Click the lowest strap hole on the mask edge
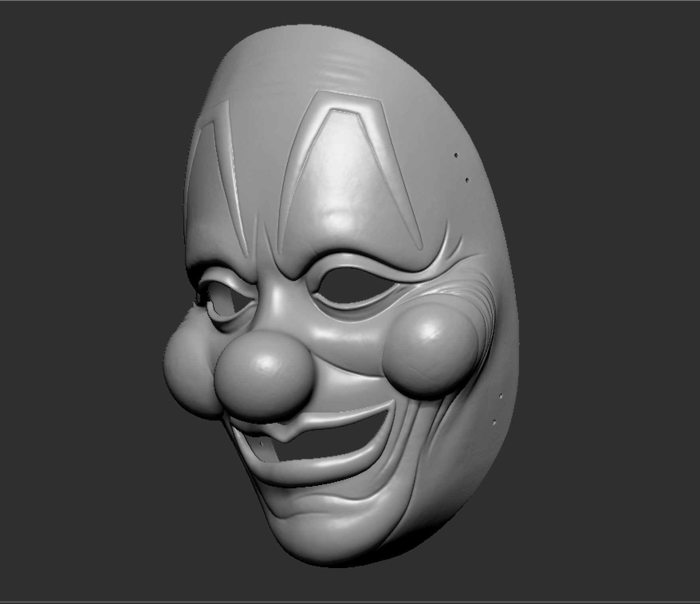700x604 pixels. click(x=495, y=422)
